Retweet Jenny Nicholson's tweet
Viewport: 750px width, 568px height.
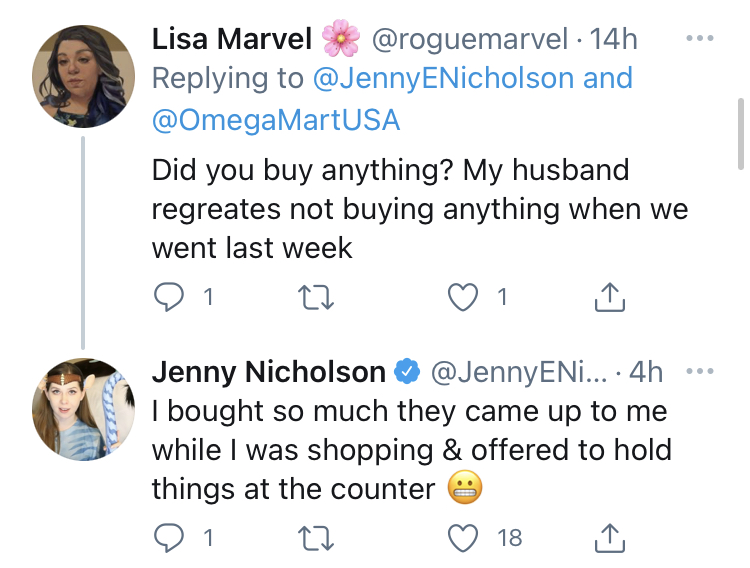316,538
